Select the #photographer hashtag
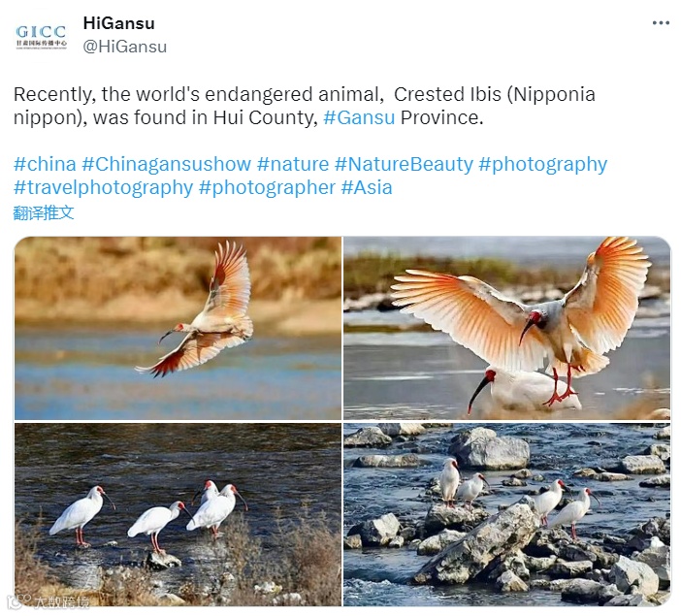The image size is (681, 616). tap(267, 188)
